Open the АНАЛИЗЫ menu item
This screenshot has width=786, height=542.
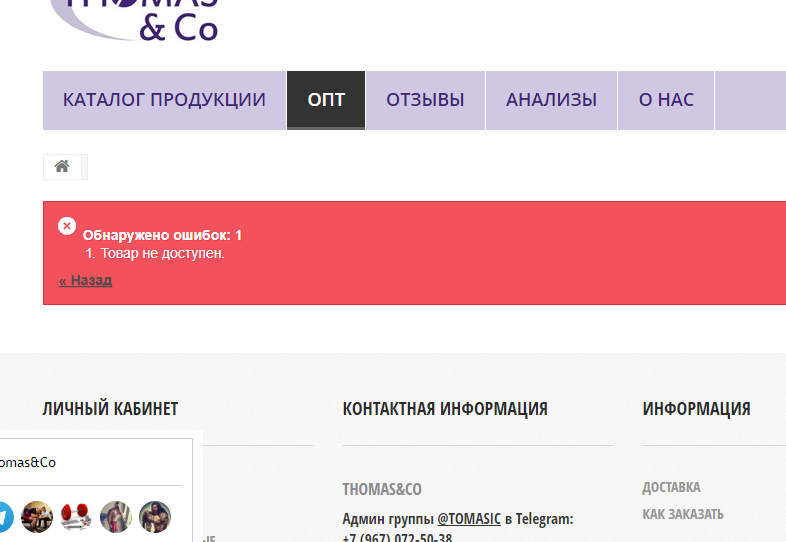[551, 100]
